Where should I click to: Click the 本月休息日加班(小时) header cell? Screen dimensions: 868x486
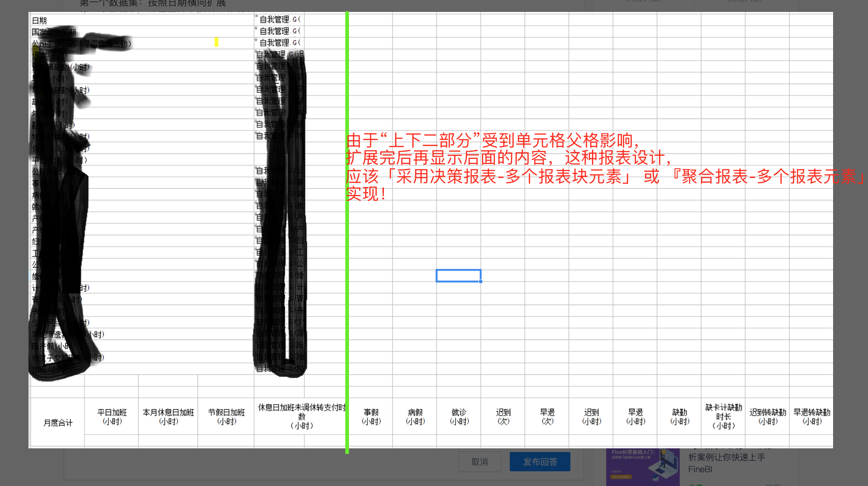(x=168, y=417)
